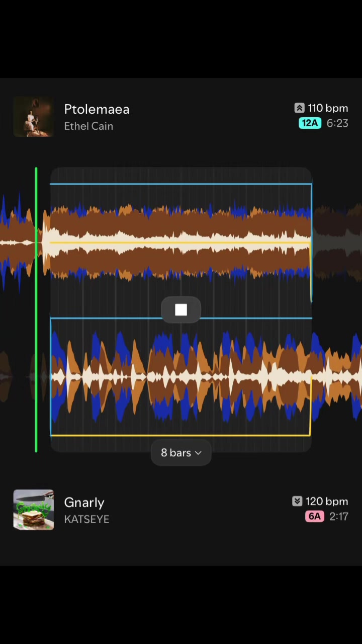362x644 pixels.
Task: Select the Ethel Cain artist name
Action: (x=88, y=126)
